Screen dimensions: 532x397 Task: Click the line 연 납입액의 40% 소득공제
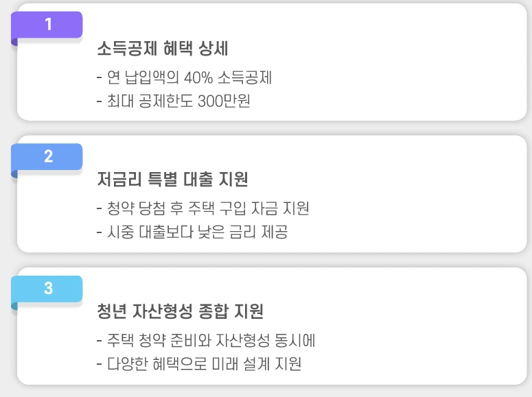pos(184,77)
